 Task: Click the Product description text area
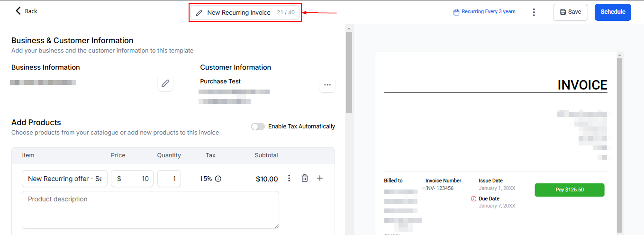[150, 210]
